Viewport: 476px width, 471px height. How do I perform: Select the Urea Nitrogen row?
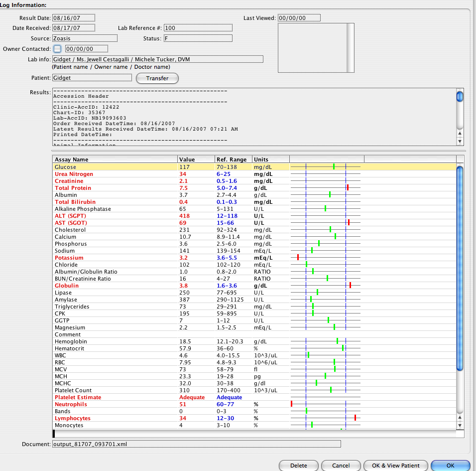tap(254, 174)
